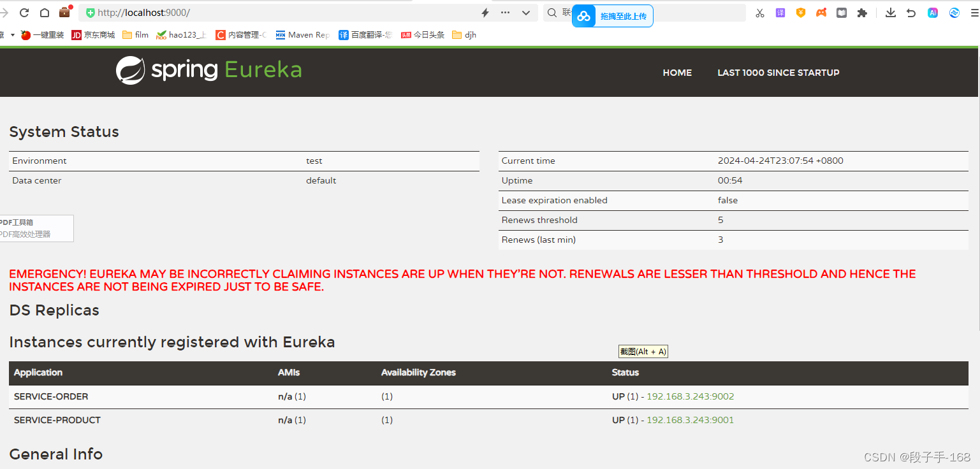Click the AMIs column header
Viewport: 980px width, 469px height.
(289, 372)
